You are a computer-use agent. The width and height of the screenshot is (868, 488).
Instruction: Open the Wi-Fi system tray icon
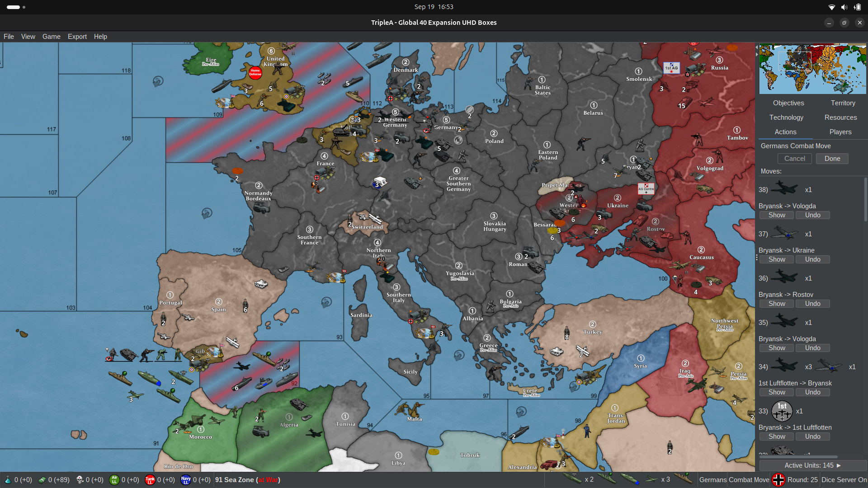(831, 7)
